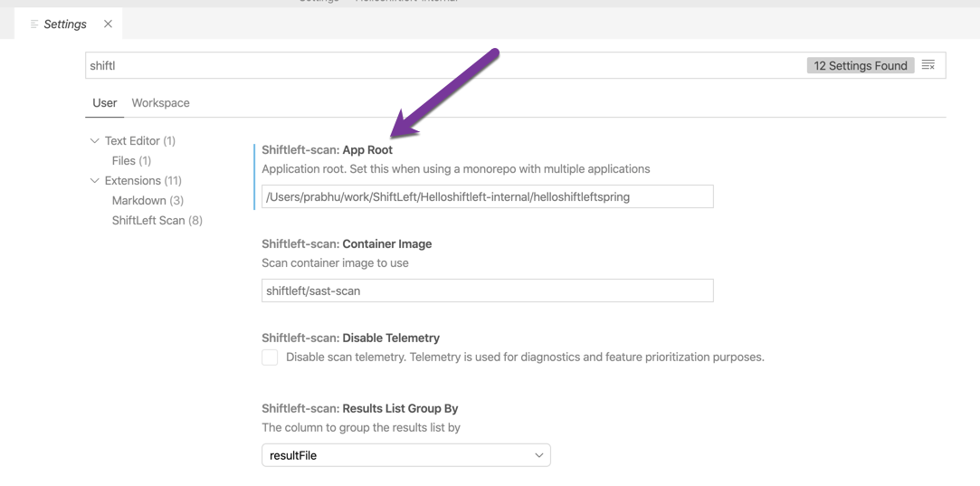Viewport: 980px width, 486px height.
Task: Edit the Container Image field
Action: coord(488,291)
